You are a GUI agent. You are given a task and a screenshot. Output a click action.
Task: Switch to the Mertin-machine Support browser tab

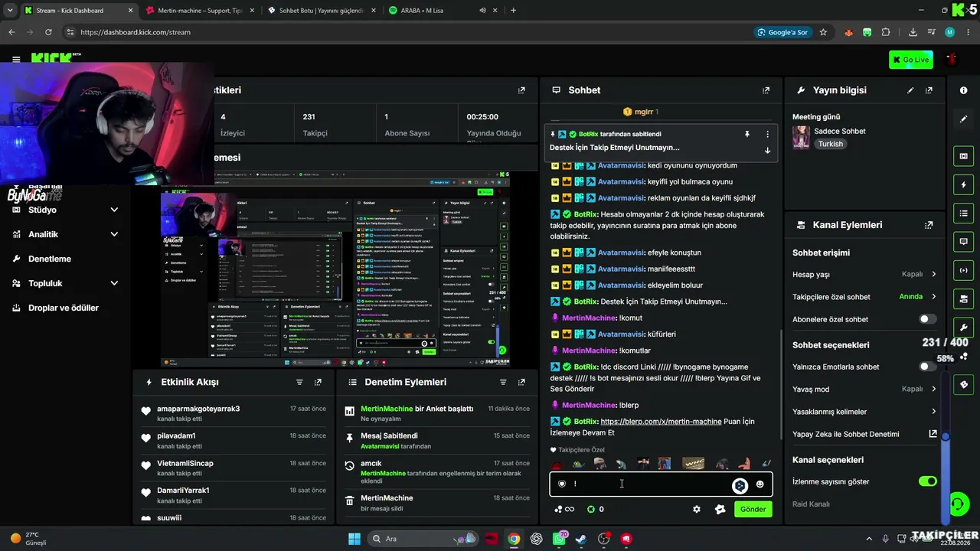pos(200,11)
